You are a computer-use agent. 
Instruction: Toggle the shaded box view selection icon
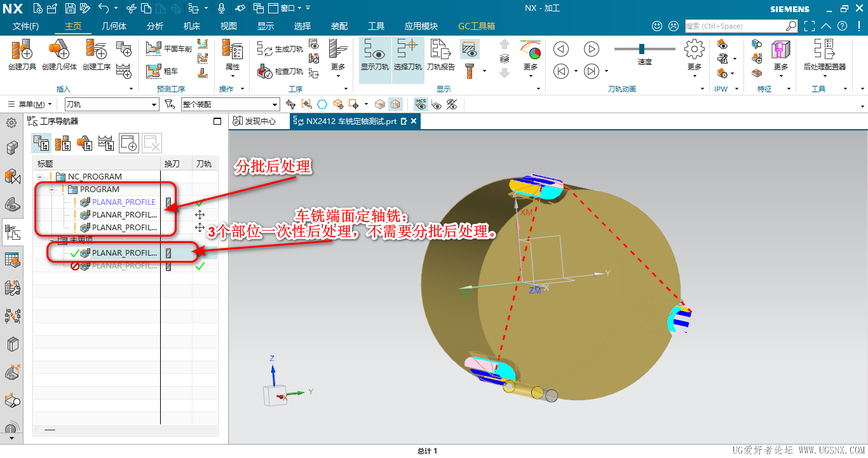pyautogui.click(x=395, y=104)
